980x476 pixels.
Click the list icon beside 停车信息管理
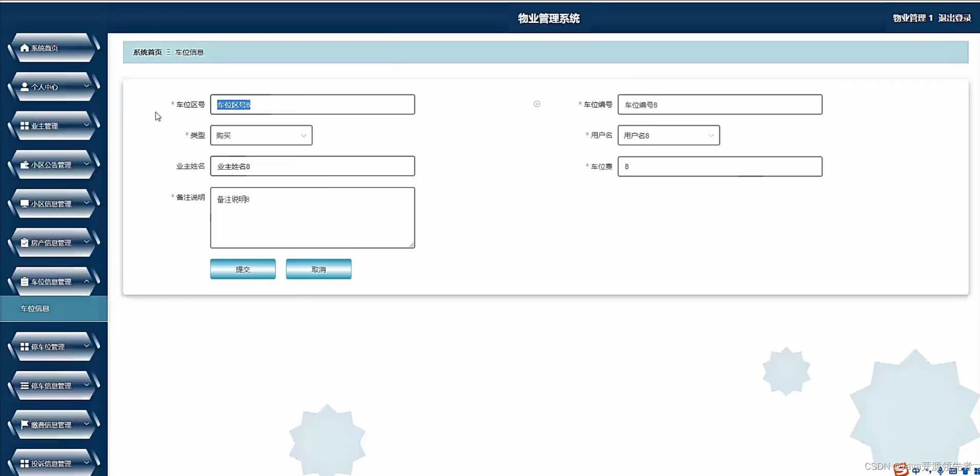tap(24, 386)
